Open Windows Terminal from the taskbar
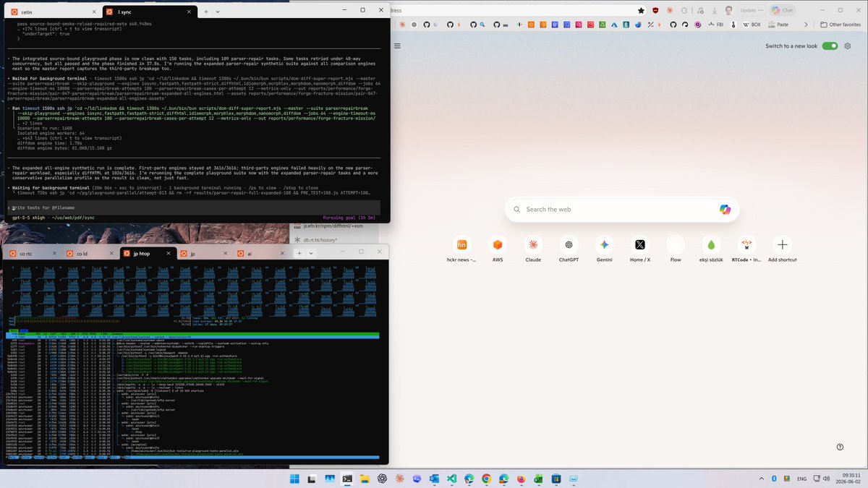Image resolution: width=868 pixels, height=488 pixels. [x=347, y=479]
